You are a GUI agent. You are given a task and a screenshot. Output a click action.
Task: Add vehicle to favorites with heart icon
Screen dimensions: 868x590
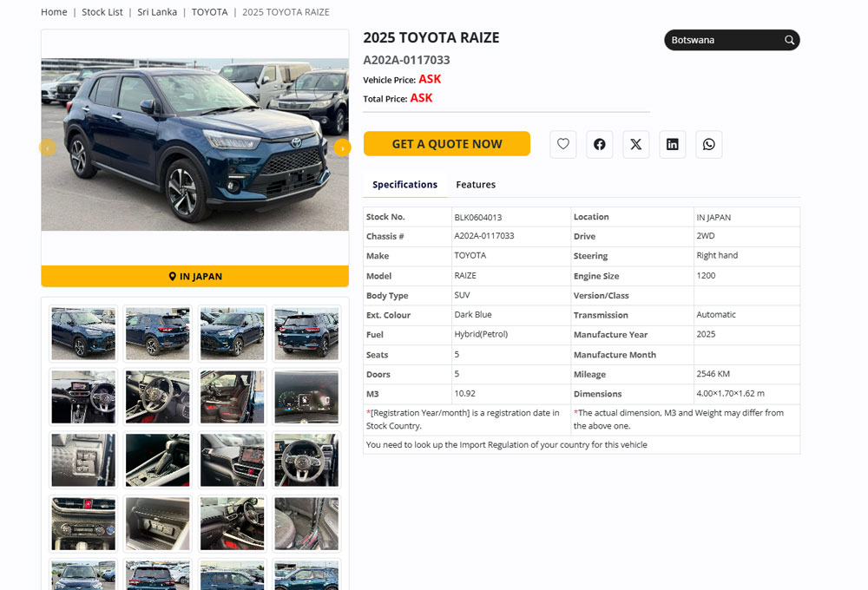(x=563, y=144)
